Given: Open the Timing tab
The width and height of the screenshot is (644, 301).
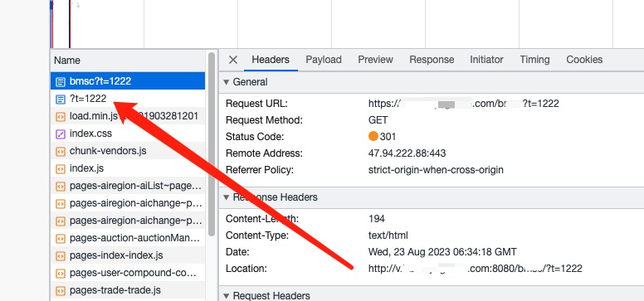Looking at the screenshot, I should pos(534,60).
